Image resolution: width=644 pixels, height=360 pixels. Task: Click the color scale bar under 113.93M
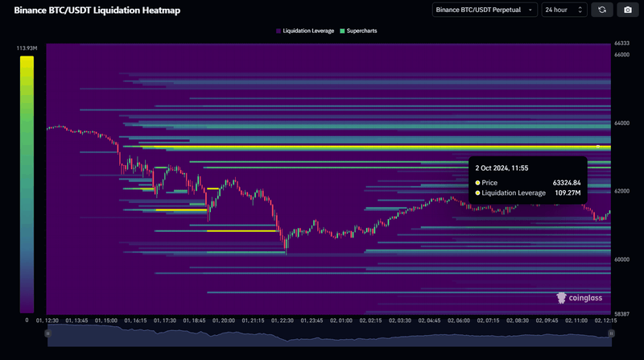pos(27,184)
